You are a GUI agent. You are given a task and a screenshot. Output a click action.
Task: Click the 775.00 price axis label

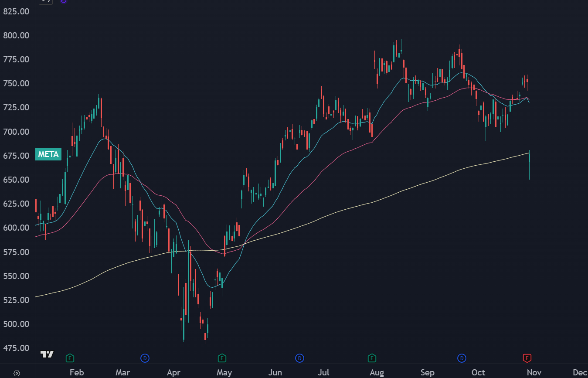pyautogui.click(x=16, y=59)
